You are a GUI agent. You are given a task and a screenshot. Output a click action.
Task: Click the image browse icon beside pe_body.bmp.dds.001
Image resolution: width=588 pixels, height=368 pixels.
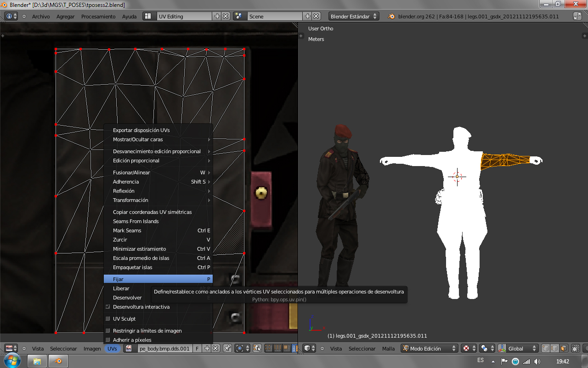click(x=129, y=349)
